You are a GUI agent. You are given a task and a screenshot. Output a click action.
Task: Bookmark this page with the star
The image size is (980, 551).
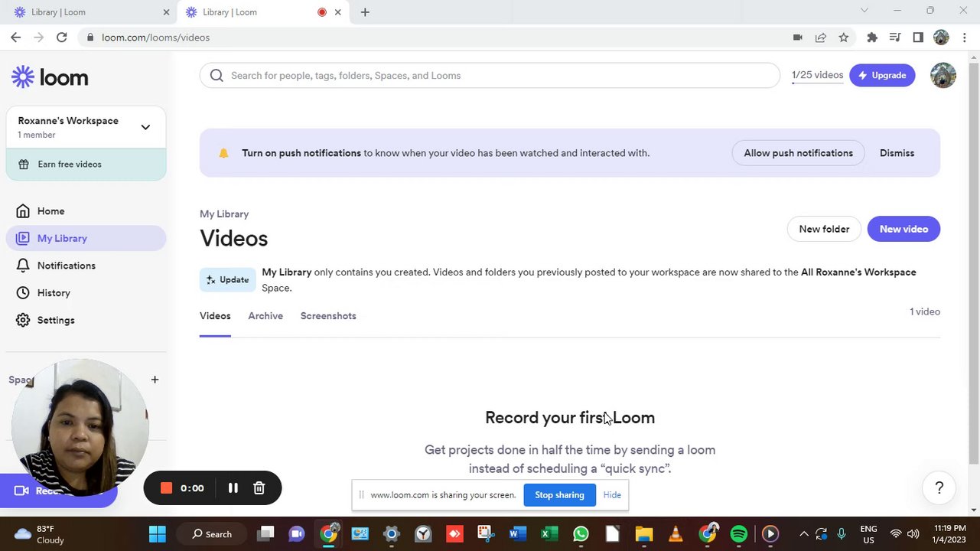coord(844,37)
